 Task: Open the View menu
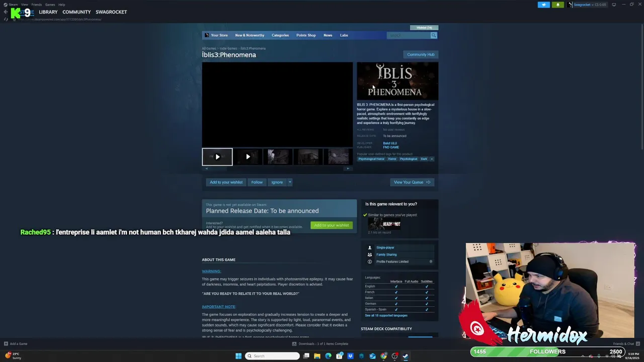coord(25,5)
